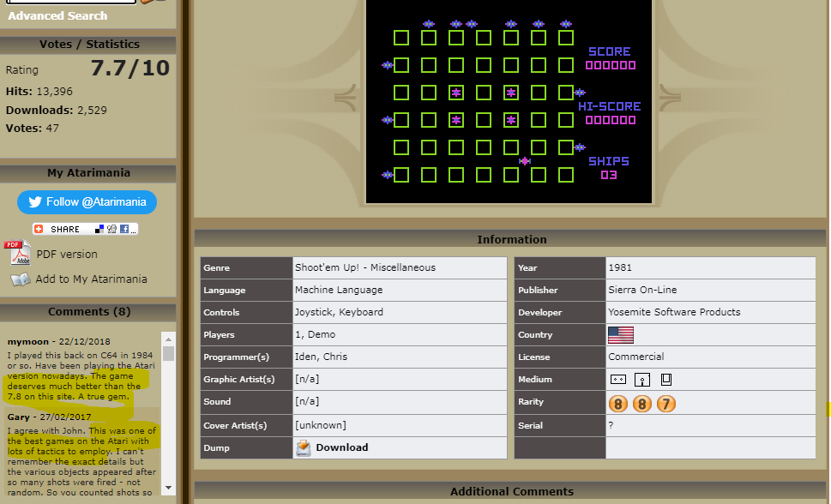
Task: Click the Dump download disk icon
Action: pyautogui.click(x=304, y=447)
